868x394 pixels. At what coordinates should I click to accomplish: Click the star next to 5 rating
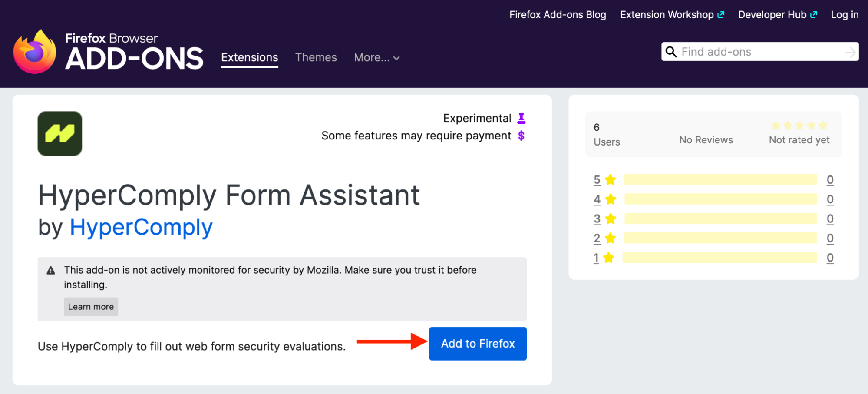coord(611,179)
